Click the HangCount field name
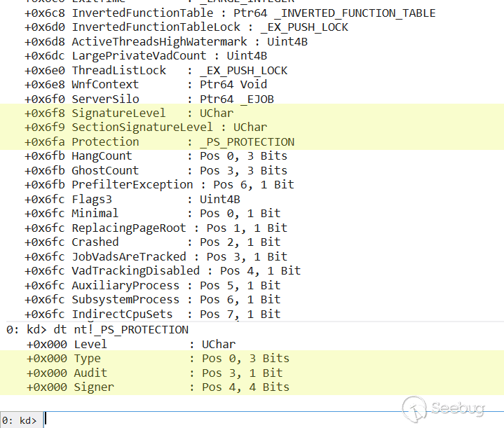Screen dimensions: 504x428 (x=102, y=156)
